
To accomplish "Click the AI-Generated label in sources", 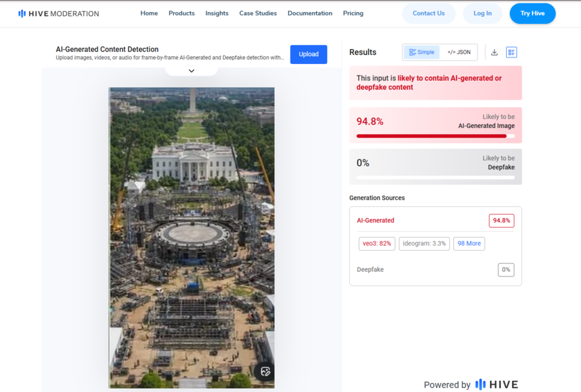I will point(375,220).
